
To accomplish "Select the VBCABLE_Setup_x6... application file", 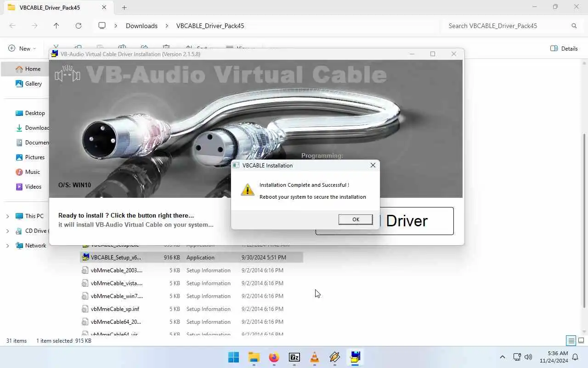I will [192, 258].
